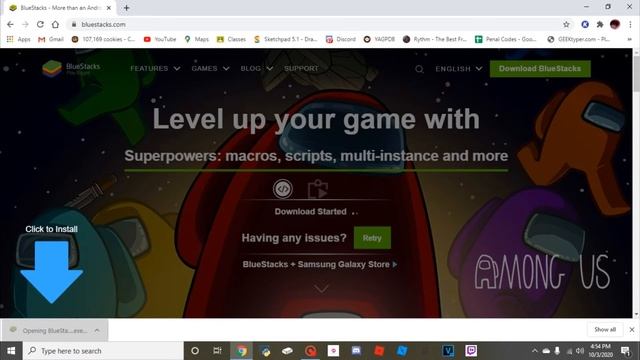640x360 pixels.
Task: Click the Download BlueStacks button
Action: pyautogui.click(x=540, y=69)
